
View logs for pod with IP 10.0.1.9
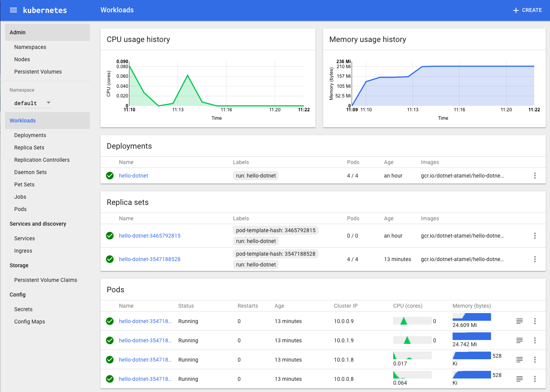pyautogui.click(x=519, y=340)
